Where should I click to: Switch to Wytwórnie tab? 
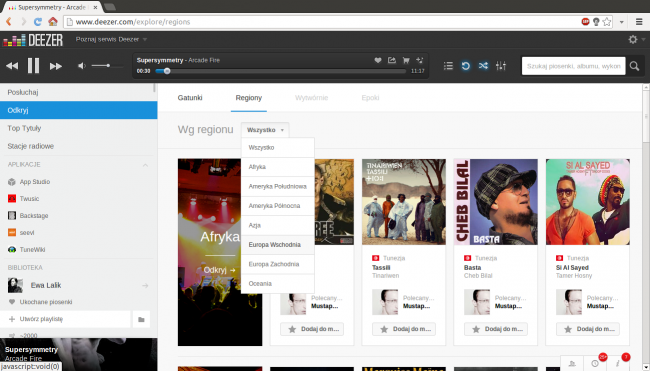(x=311, y=98)
